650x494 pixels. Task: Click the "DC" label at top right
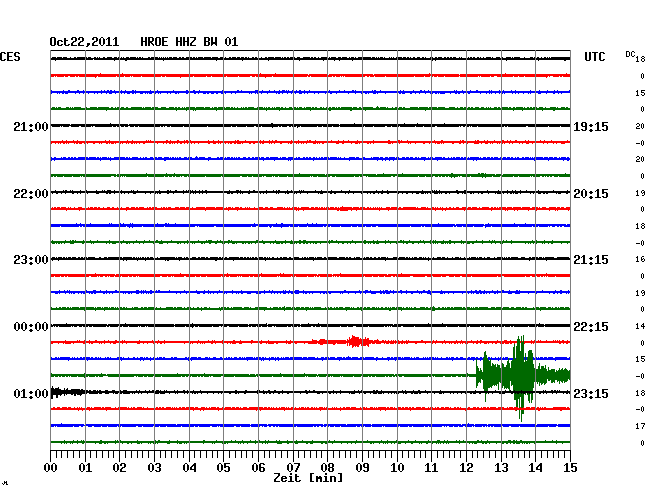point(630,54)
